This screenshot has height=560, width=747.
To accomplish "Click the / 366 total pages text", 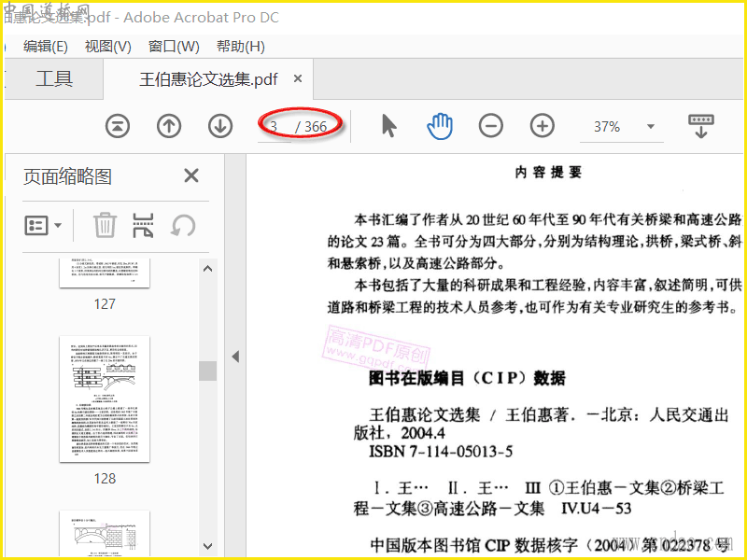I will click(x=311, y=127).
